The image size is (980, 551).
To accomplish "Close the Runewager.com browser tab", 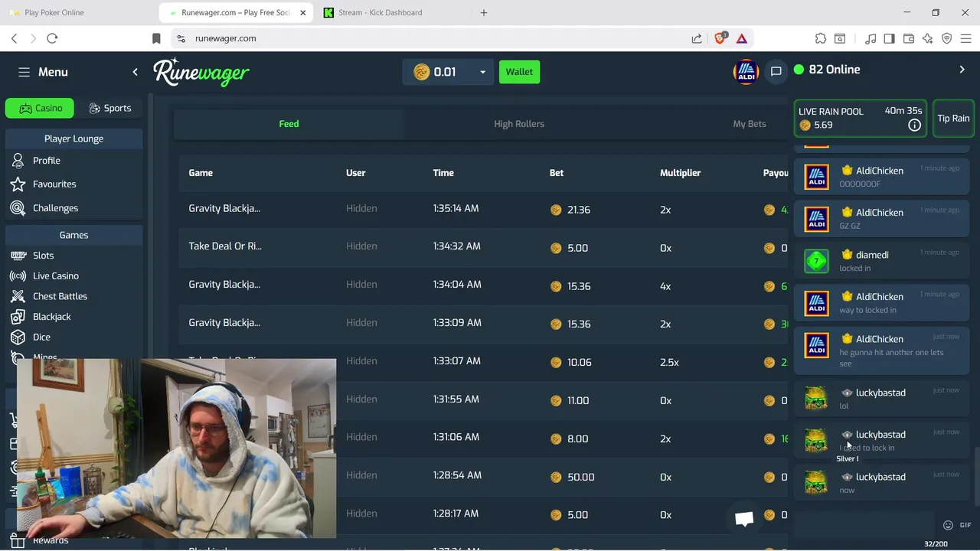I will pyautogui.click(x=303, y=12).
